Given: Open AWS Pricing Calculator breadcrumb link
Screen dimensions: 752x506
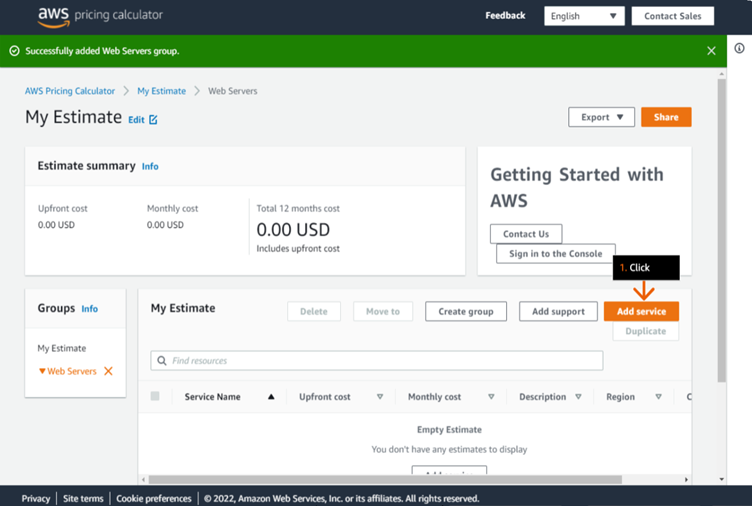Looking at the screenshot, I should point(70,91).
